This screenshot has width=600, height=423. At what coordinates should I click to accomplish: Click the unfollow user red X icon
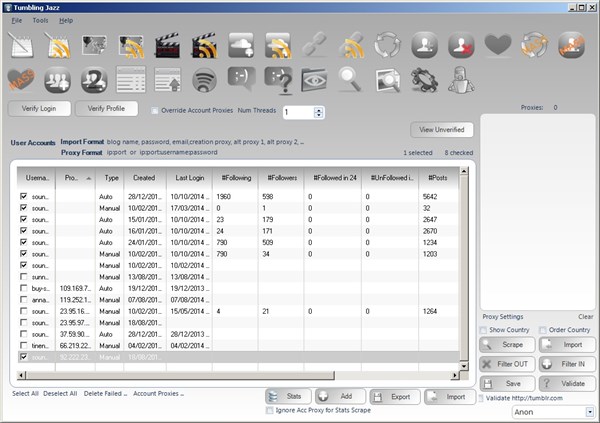461,45
